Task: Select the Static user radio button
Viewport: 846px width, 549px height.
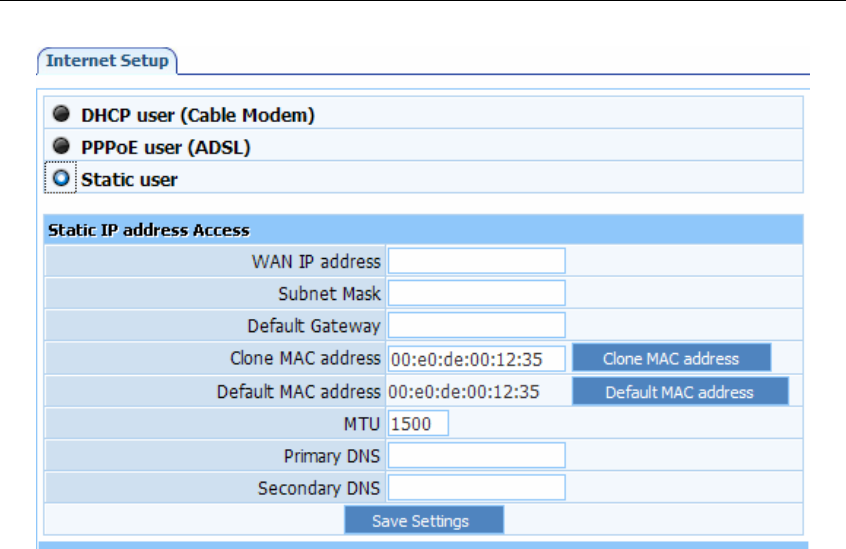Action: [61, 180]
